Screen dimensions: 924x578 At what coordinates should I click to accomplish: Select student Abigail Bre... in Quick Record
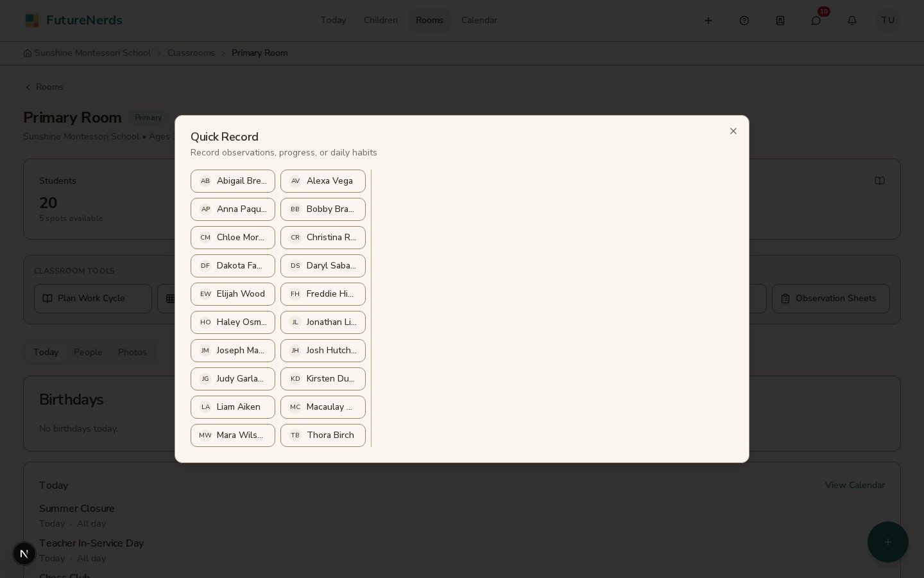233,181
